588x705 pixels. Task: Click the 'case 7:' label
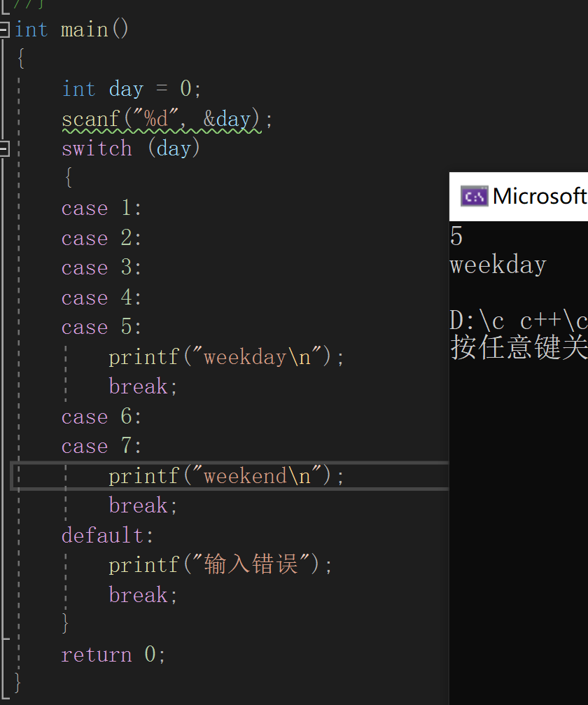(101, 446)
